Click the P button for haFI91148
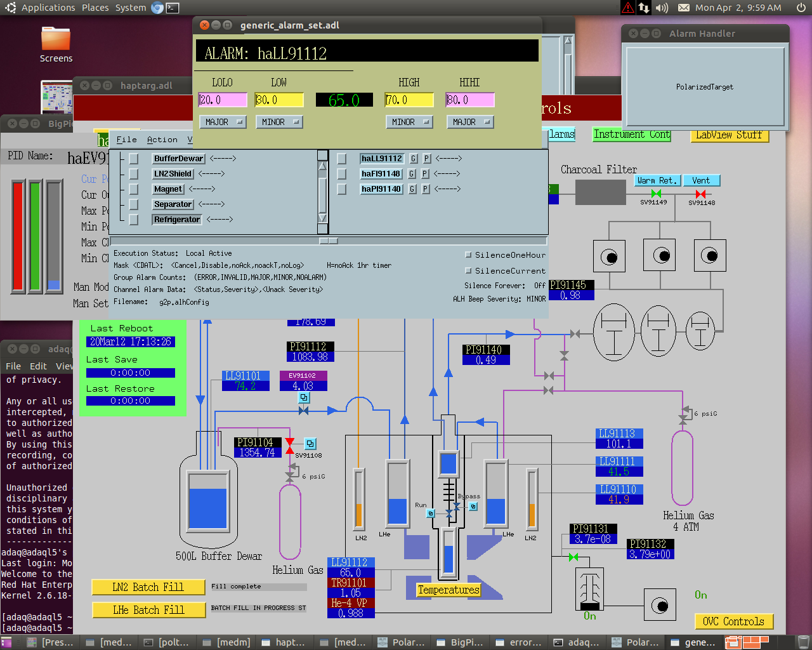This screenshot has width=812, height=650. coord(426,174)
